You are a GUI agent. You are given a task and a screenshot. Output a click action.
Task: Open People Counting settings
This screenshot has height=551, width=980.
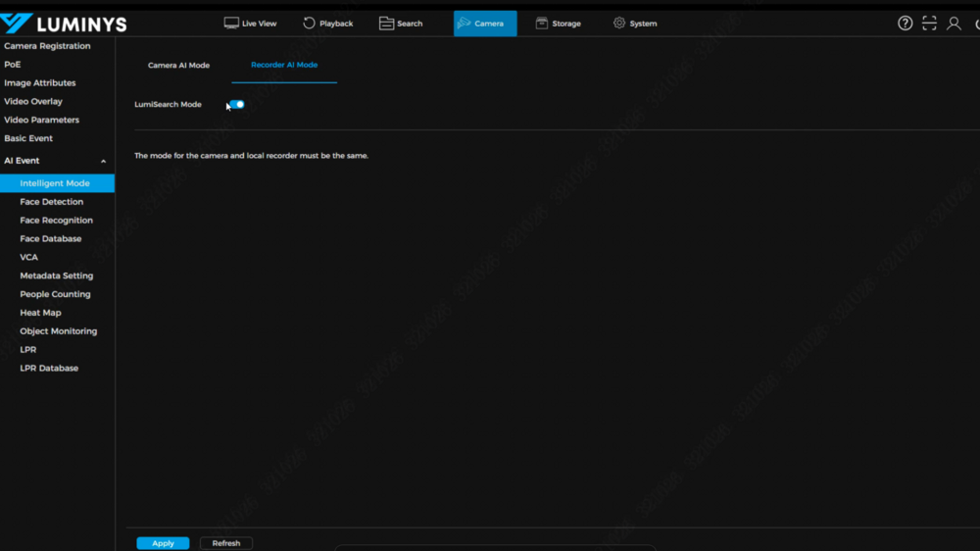click(55, 294)
